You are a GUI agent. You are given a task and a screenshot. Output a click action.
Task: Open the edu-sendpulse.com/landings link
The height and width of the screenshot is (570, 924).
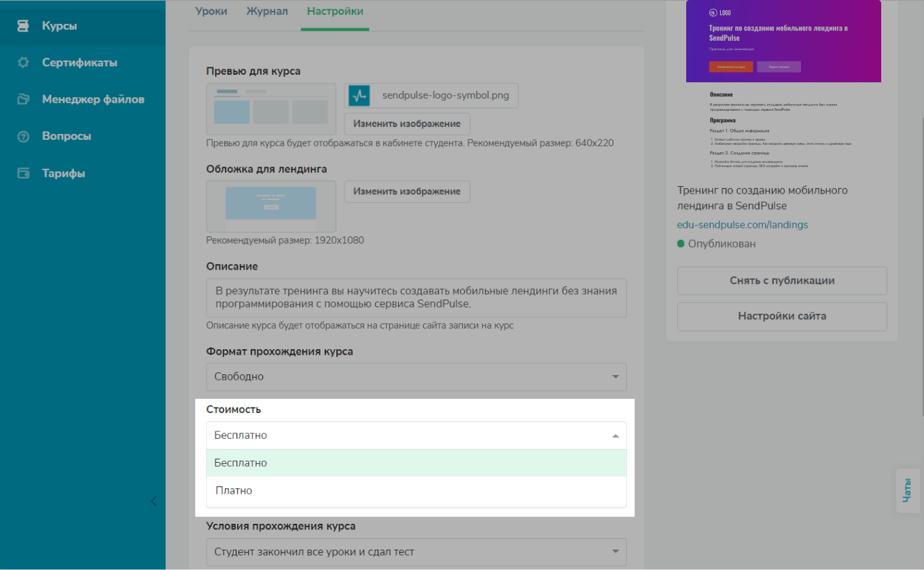tap(742, 224)
